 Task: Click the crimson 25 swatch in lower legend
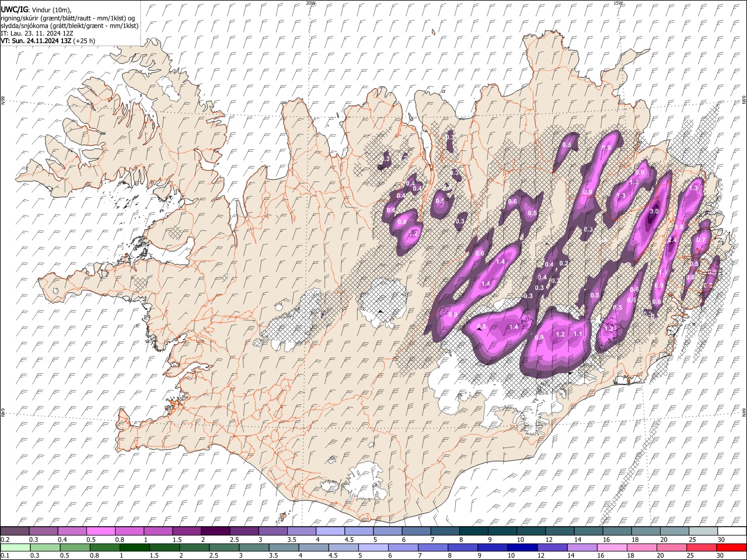701,547
